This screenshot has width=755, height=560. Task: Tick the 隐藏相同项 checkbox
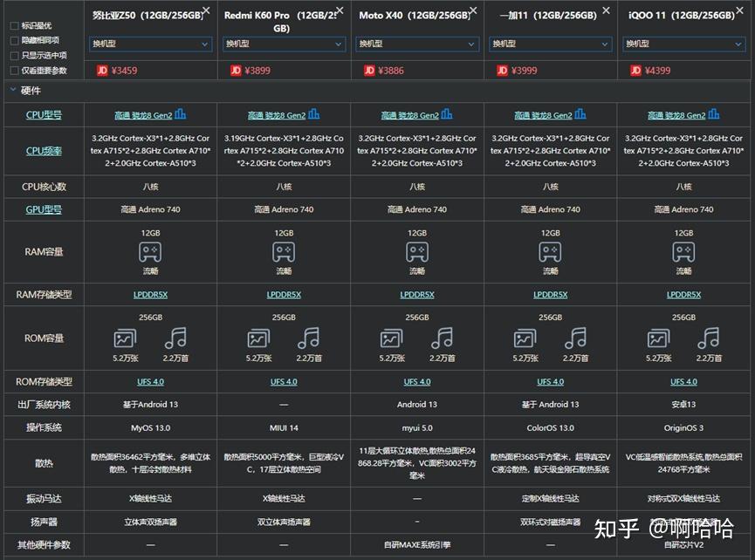(x=15, y=40)
